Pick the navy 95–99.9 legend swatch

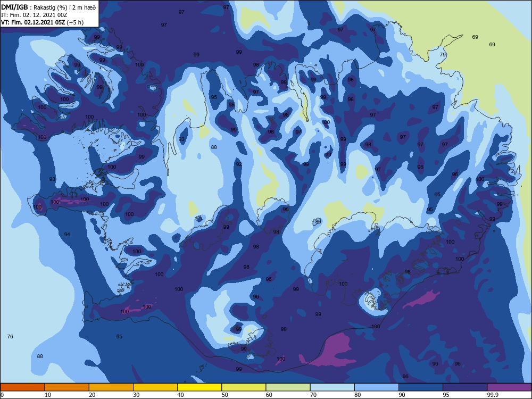465,387
